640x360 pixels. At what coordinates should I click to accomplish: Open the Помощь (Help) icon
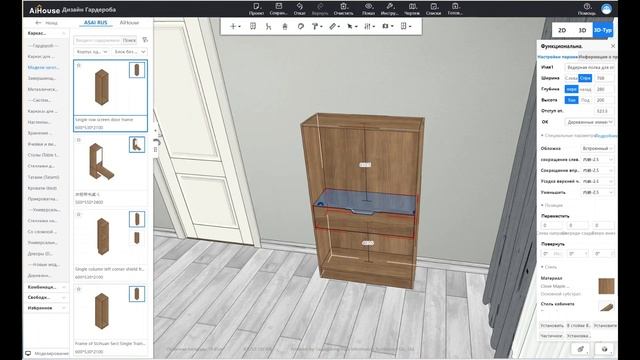[x=587, y=8]
